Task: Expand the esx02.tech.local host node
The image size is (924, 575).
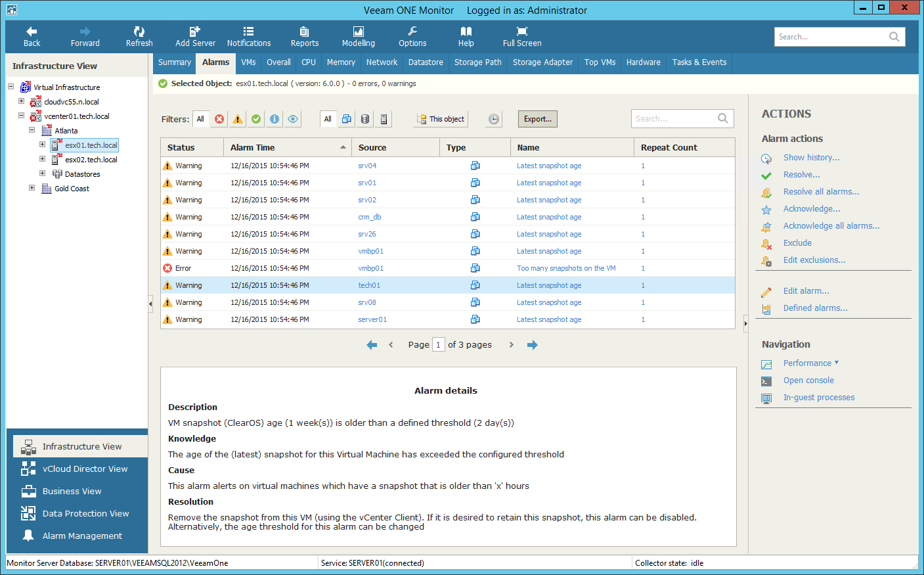Action: pos(42,158)
